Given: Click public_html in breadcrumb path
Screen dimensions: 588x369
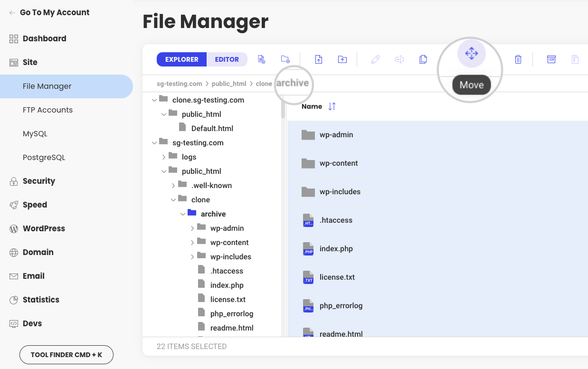Looking at the screenshot, I should (229, 84).
